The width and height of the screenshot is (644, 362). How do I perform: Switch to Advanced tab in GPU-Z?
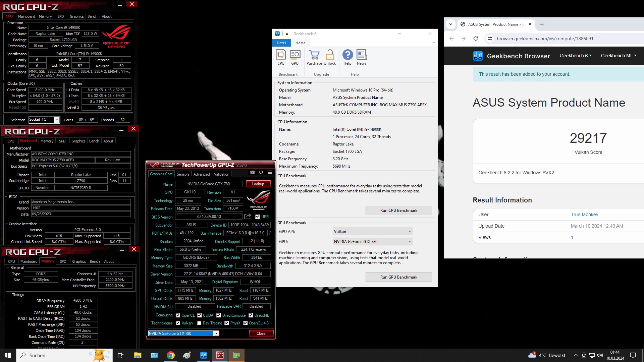(x=201, y=174)
